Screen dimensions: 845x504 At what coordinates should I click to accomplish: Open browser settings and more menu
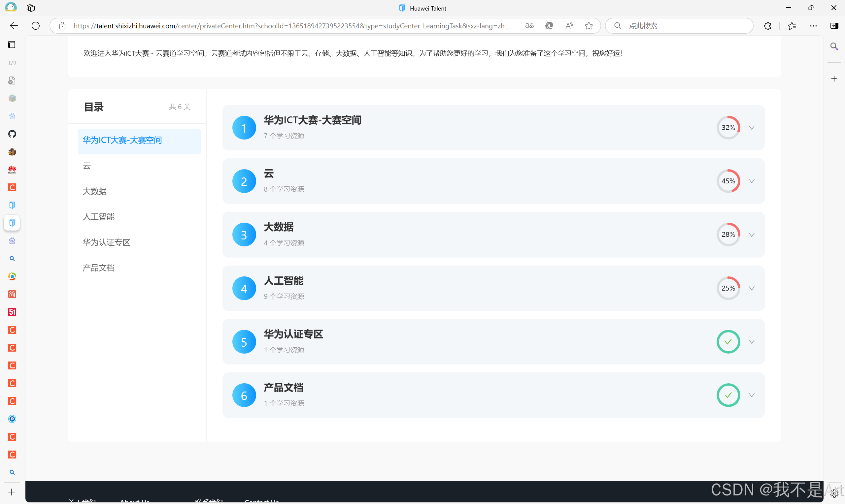813,26
